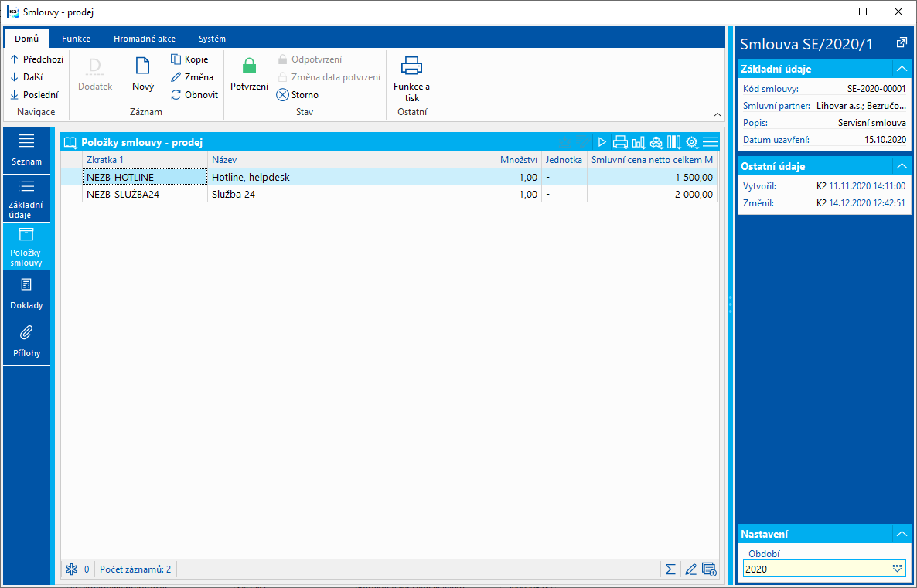Go to next record with Další
Screen dimensions: 917x588
pyautogui.click(x=27, y=76)
